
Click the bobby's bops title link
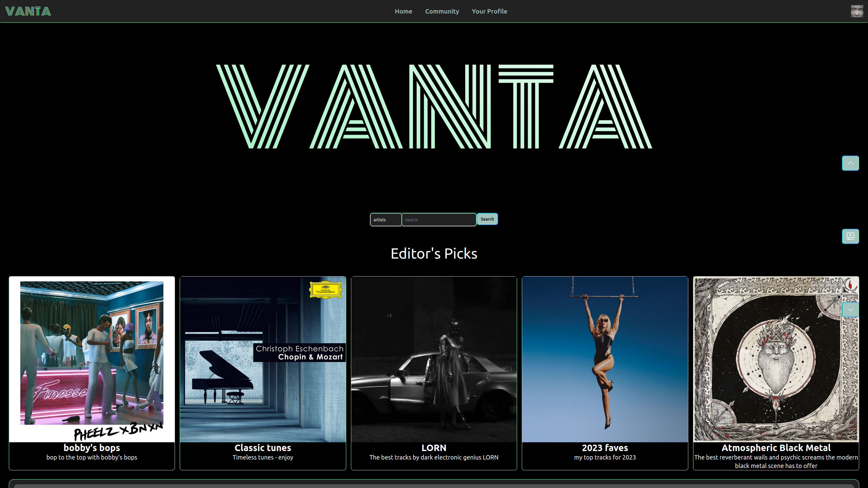(92, 448)
